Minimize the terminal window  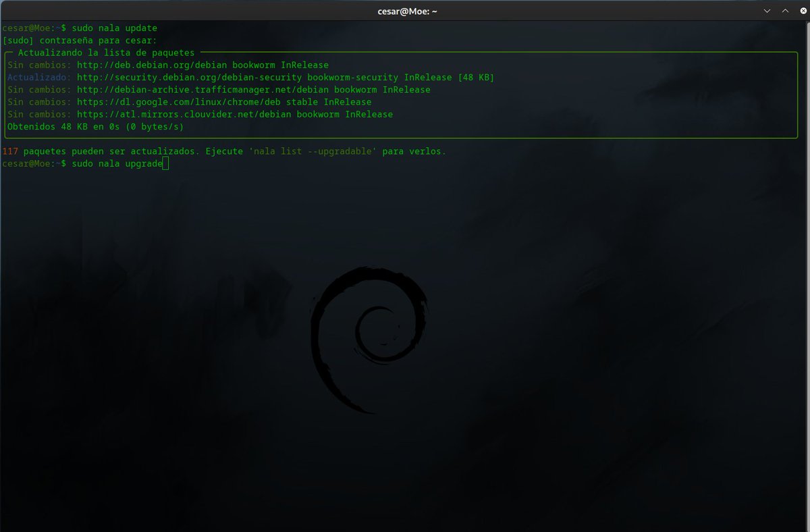[x=768, y=11]
